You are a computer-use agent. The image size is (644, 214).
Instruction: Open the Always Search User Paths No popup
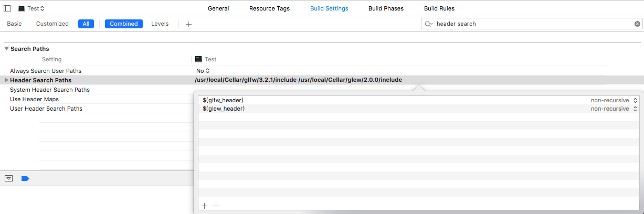(x=203, y=71)
